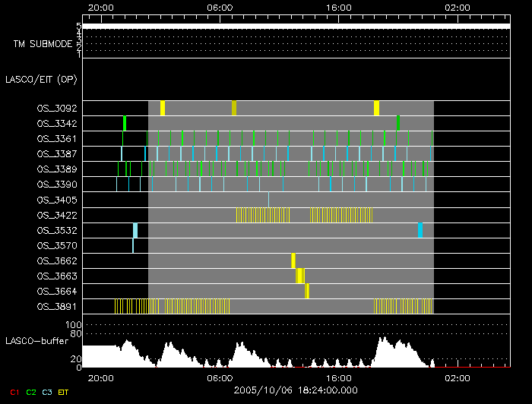The width and height of the screenshot is (532, 404).
Task: Click the rightmost cyan bar in OS_3532 row
Action: [x=420, y=230]
